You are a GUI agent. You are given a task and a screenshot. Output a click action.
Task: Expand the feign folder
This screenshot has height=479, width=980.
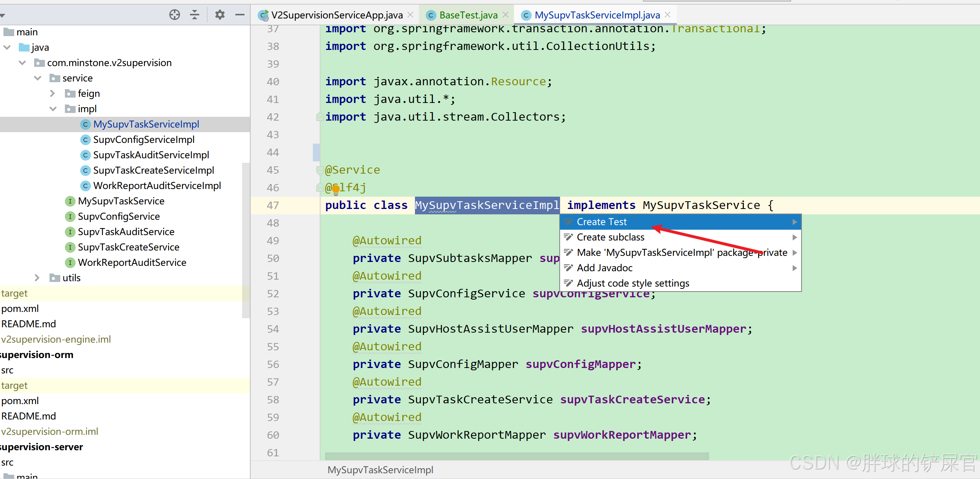(x=53, y=93)
